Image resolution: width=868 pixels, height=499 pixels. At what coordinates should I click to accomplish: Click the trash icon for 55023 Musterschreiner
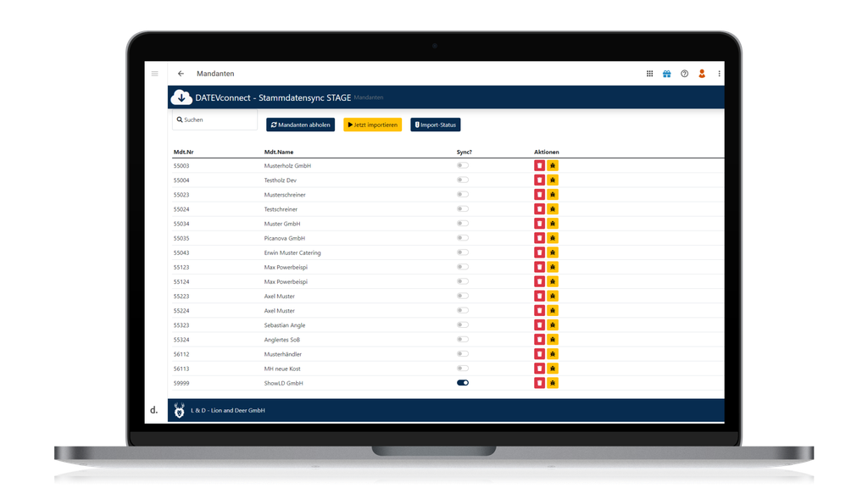(x=539, y=194)
